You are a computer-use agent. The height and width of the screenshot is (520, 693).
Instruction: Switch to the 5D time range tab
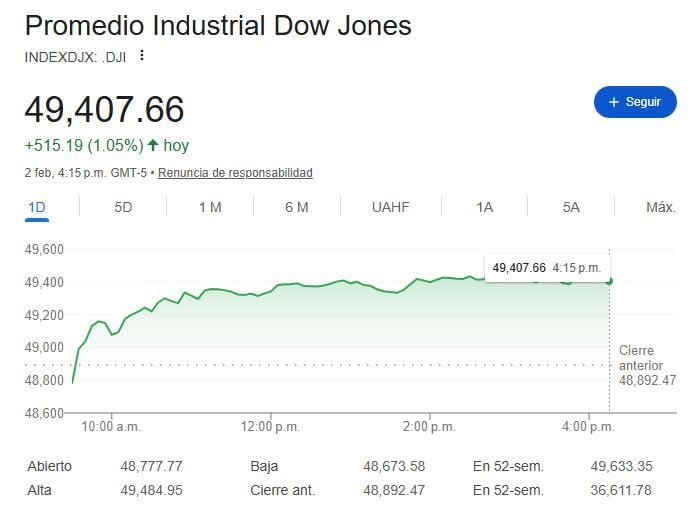[x=123, y=207]
